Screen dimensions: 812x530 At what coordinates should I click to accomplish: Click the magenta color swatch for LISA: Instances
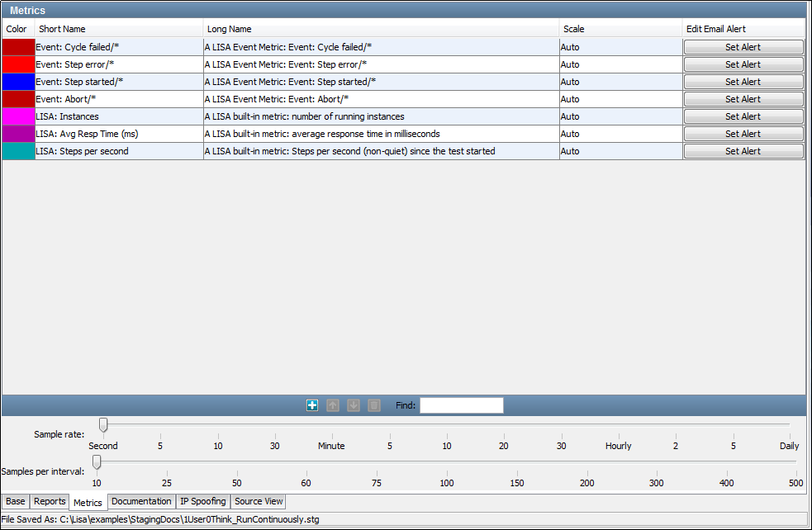18,116
